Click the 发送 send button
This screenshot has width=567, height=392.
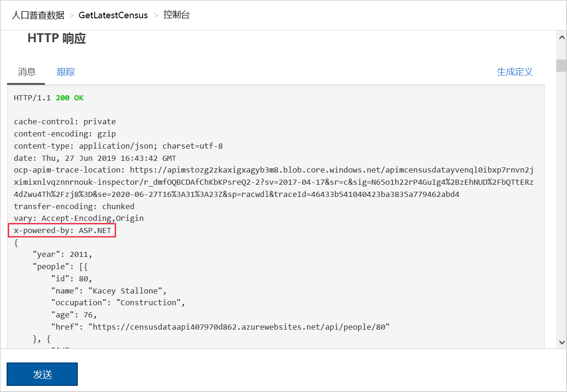42,374
